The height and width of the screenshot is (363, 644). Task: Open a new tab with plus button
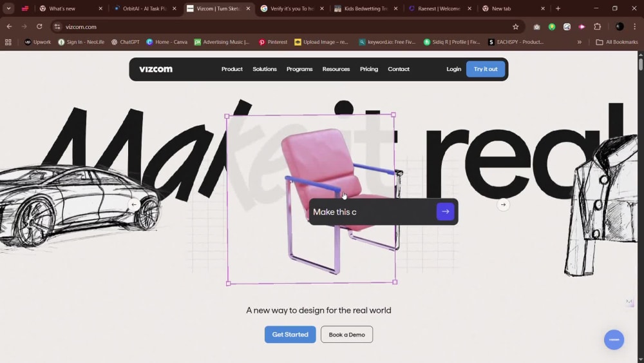click(558, 8)
